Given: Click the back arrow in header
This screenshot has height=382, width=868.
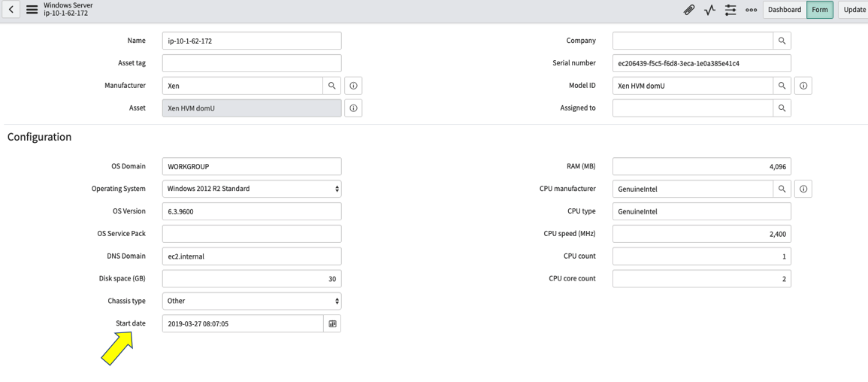Looking at the screenshot, I should point(11,10).
